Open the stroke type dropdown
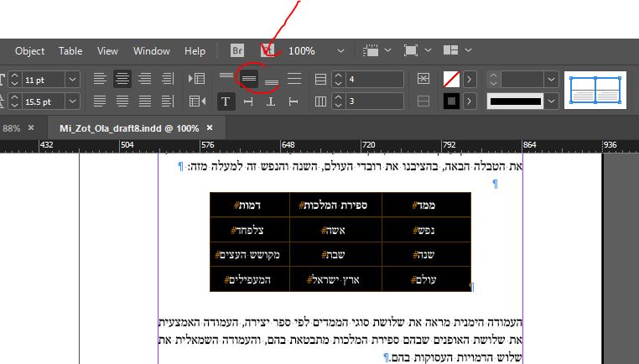 tap(551, 101)
